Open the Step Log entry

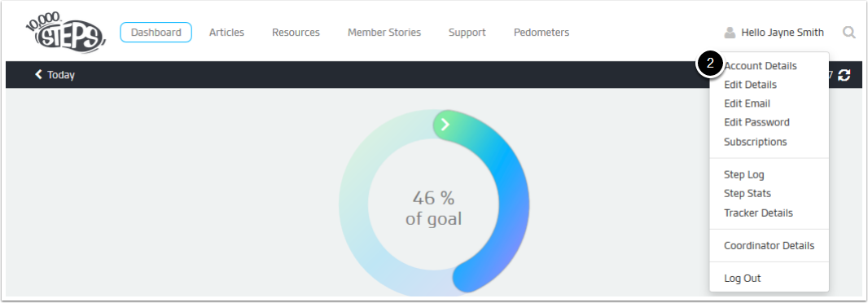click(744, 174)
